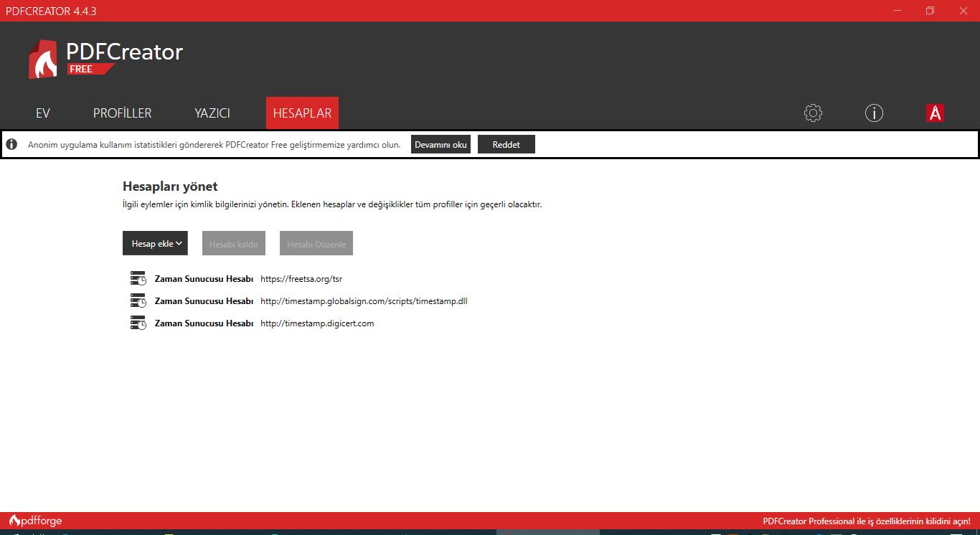Click the PDFCreator Free flame logo
980x535 pixels.
coord(42,59)
